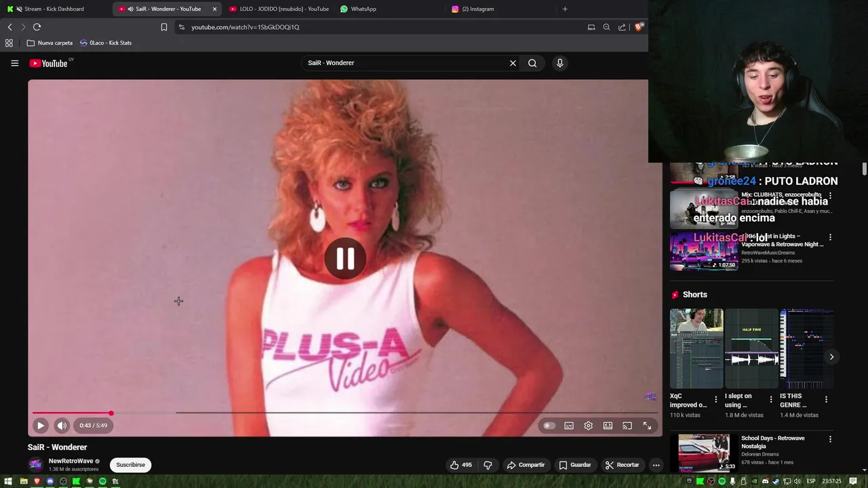This screenshot has width=868, height=488.
Task: Open options for Mix: CLUBHATS video
Action: click(x=830, y=195)
